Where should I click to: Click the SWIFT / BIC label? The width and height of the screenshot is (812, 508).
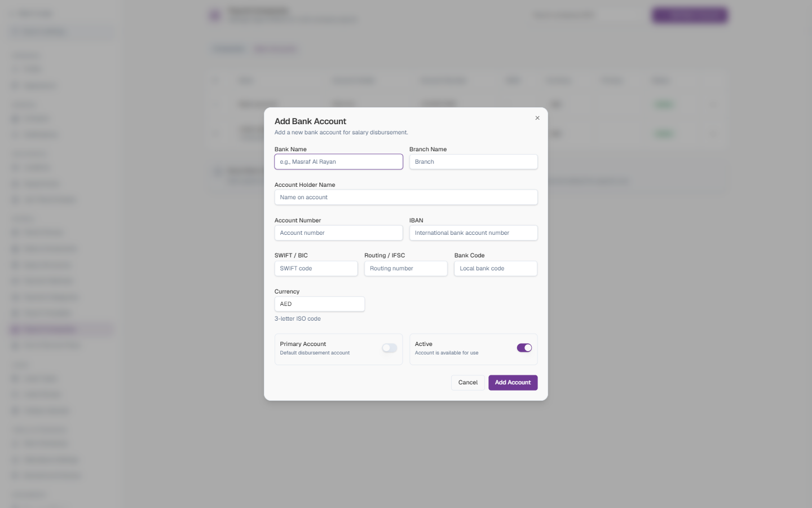pos(291,256)
